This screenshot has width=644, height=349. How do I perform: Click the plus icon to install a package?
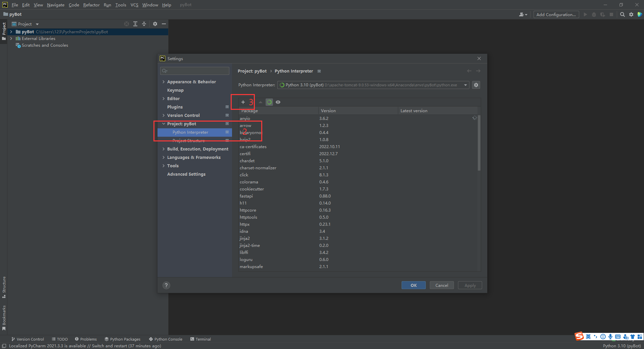coord(243,102)
